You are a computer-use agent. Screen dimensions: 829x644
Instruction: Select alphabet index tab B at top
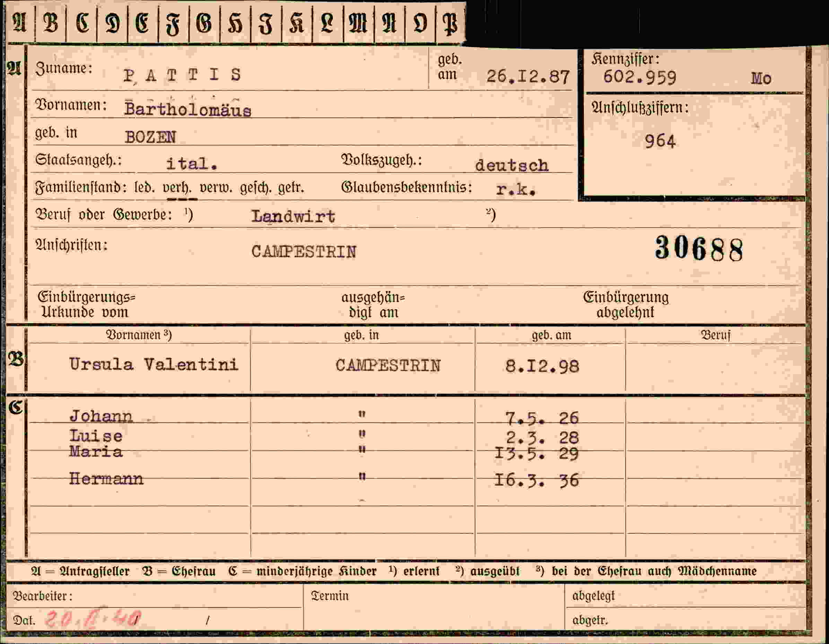click(51, 23)
